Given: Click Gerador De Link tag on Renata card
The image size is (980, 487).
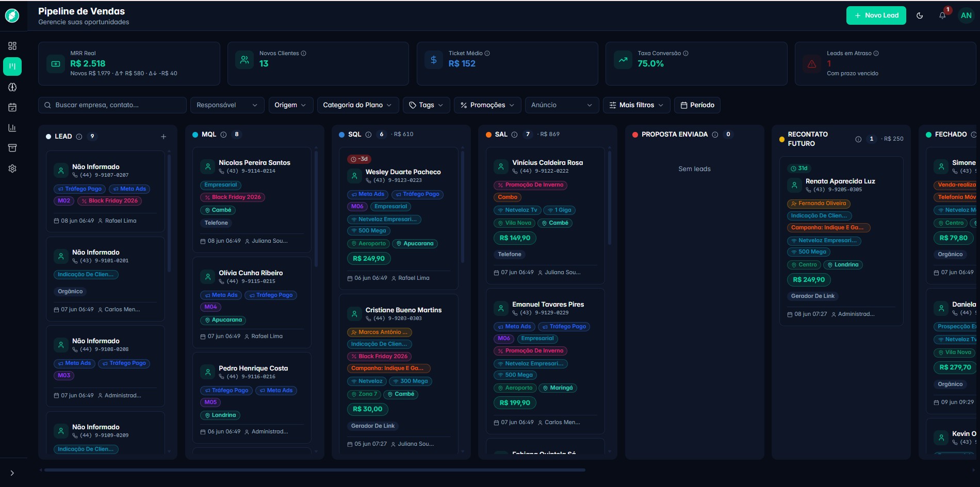Looking at the screenshot, I should [813, 296].
